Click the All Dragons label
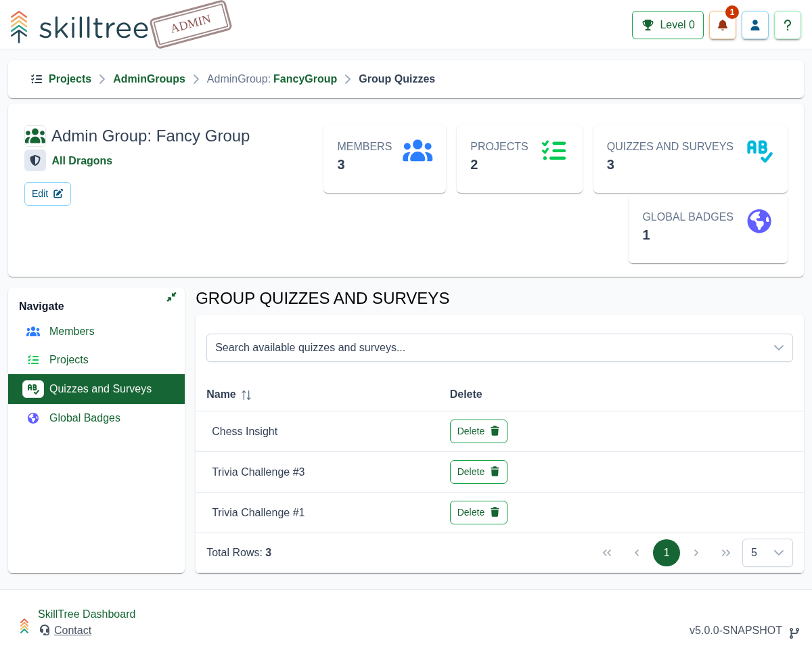Screen dimensions: 812x655 [x=82, y=161]
